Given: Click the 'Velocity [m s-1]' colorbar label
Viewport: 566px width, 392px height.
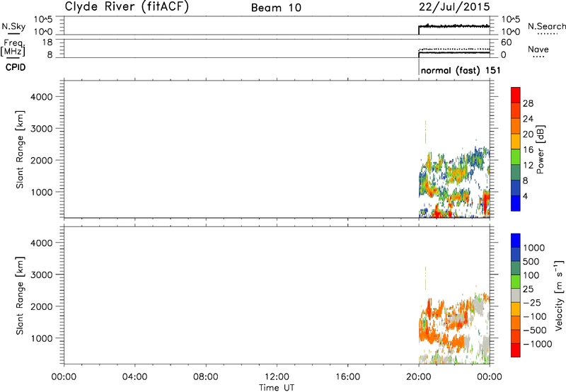Looking at the screenshot, I should click(x=559, y=295).
